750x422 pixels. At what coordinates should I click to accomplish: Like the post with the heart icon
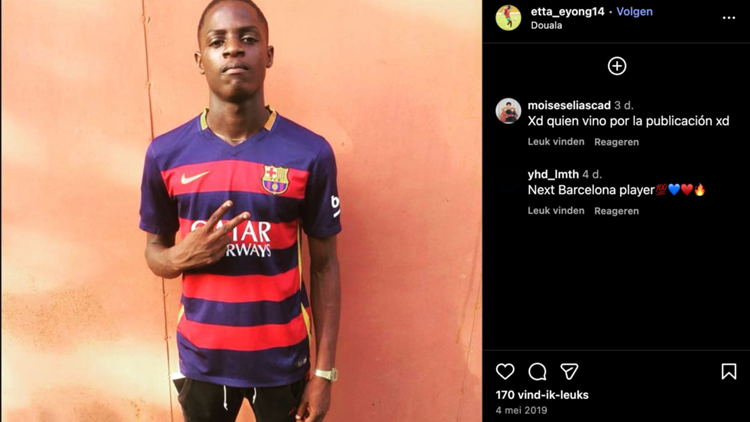pyautogui.click(x=505, y=372)
